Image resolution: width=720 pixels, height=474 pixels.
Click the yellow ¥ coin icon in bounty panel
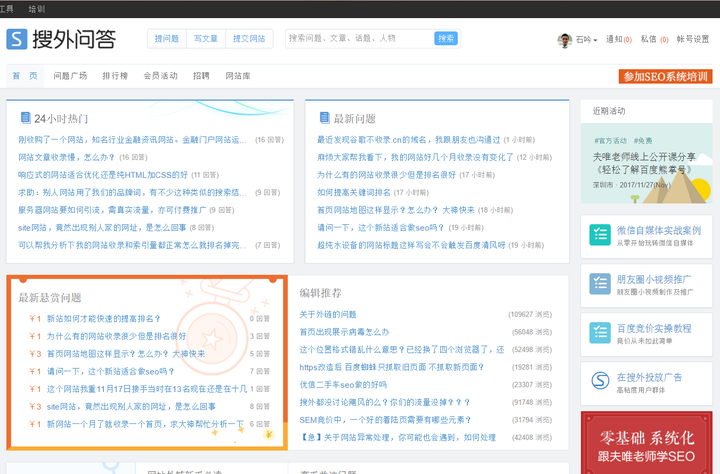point(269,434)
